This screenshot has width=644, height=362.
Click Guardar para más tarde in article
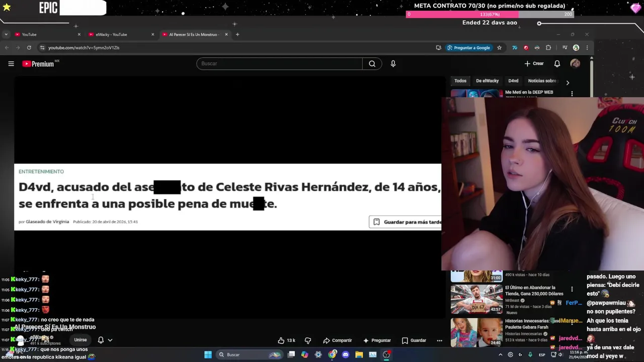(406, 222)
